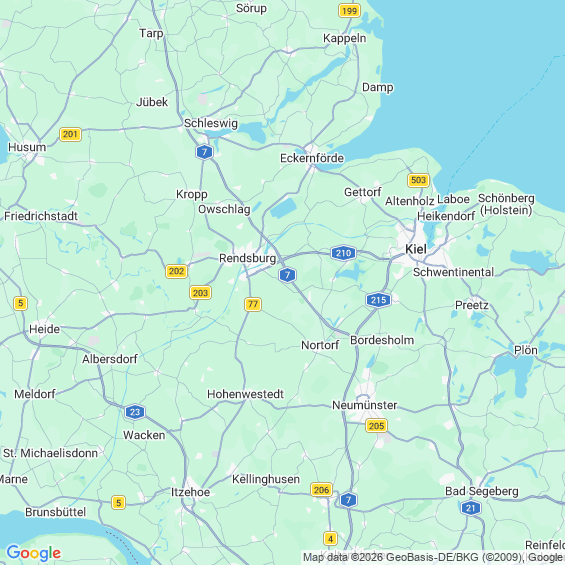Click the yellow 201 shield near Husum
The width and height of the screenshot is (565, 565).
click(x=70, y=134)
